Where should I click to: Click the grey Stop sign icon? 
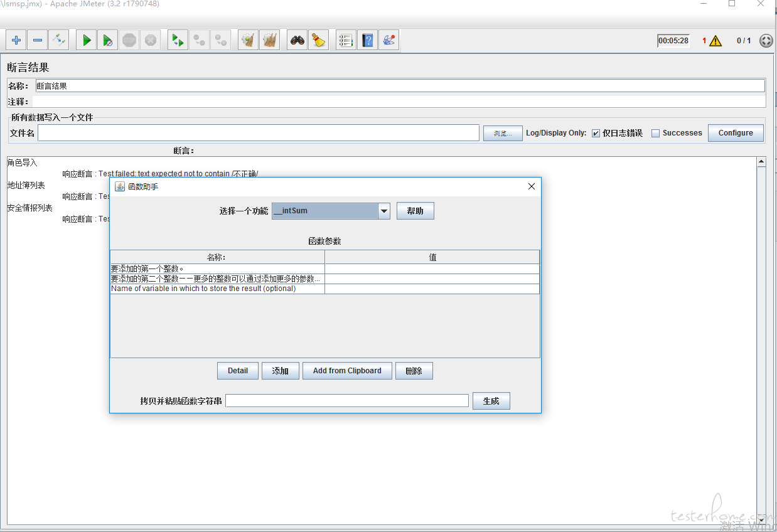(129, 41)
